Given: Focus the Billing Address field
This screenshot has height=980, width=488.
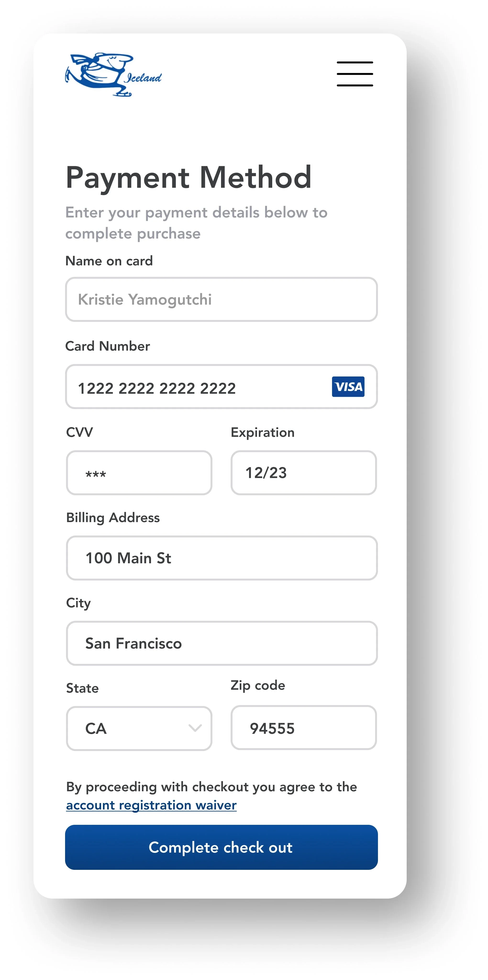Looking at the screenshot, I should [x=222, y=558].
